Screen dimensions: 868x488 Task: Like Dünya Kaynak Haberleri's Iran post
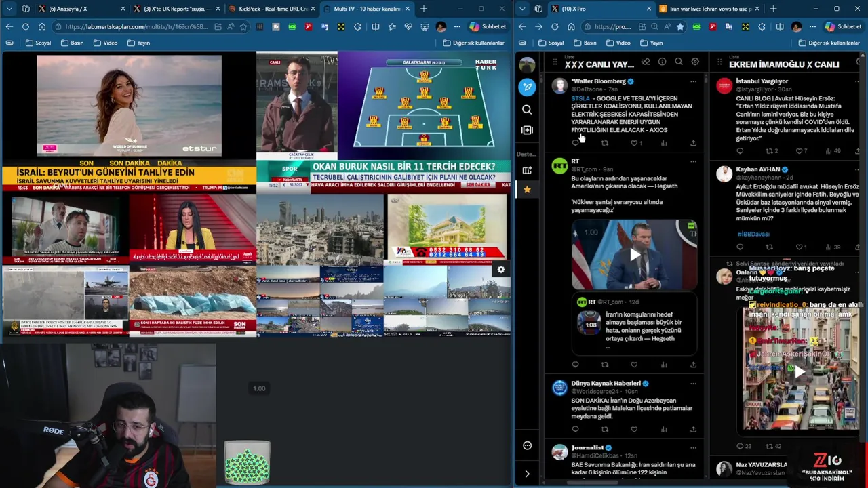(x=634, y=429)
